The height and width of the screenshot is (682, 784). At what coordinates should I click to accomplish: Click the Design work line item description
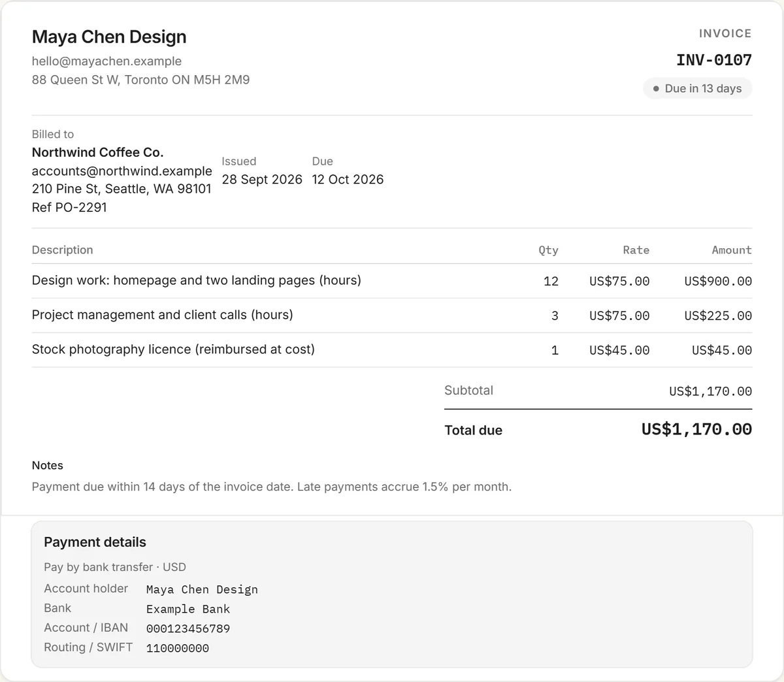pos(196,280)
